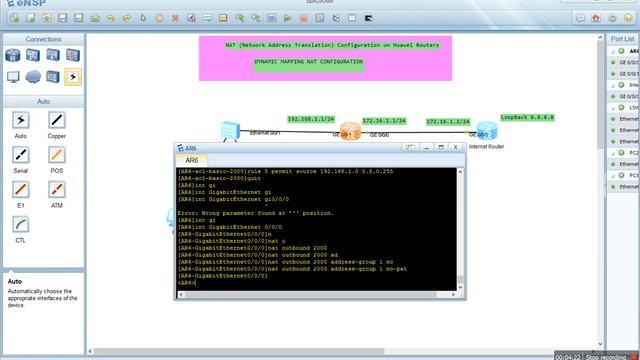This screenshot has width=640, height=360.
Task: Choose the E1 cable type
Action: (x=20, y=190)
